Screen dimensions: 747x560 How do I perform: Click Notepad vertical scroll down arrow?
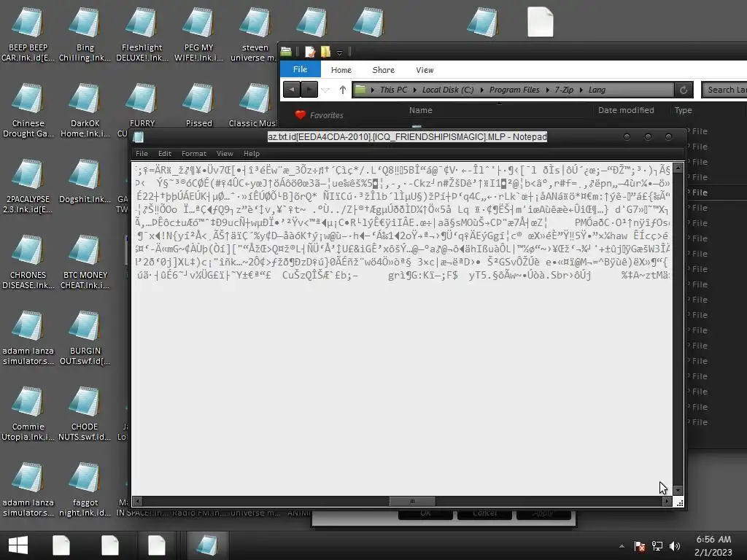point(678,490)
